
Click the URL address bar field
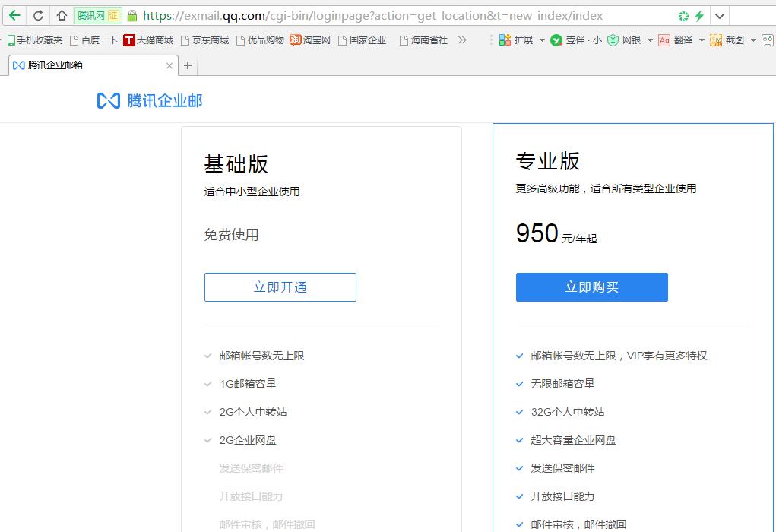coord(403,16)
